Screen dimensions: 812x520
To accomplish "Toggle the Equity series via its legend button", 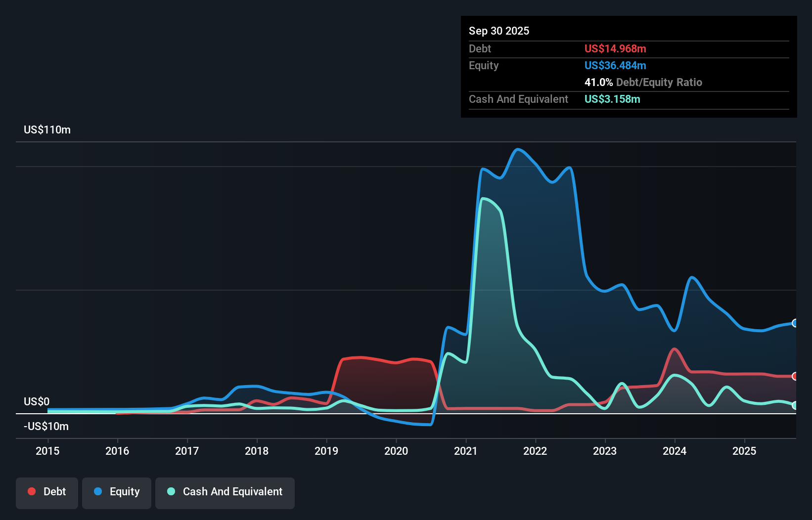I will pos(116,492).
